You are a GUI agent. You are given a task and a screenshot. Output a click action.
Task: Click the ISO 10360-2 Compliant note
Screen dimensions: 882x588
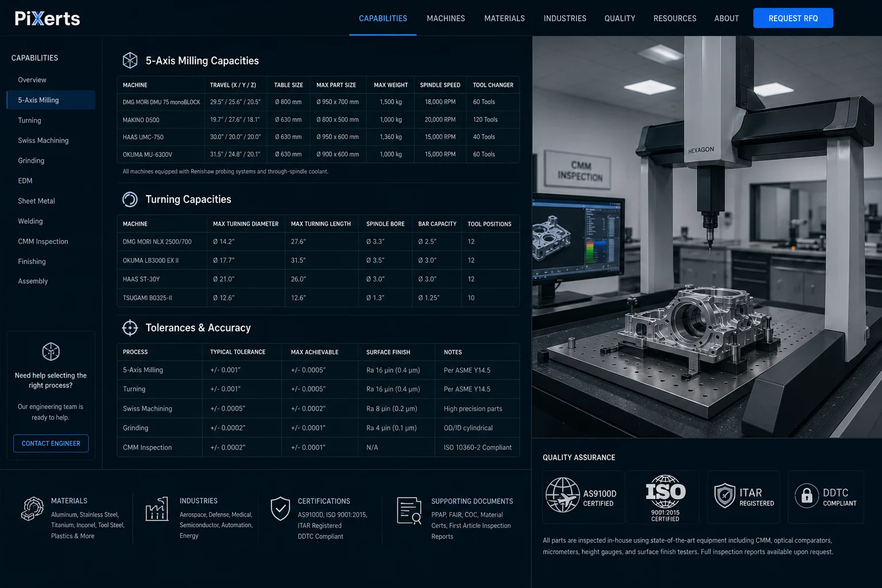click(478, 448)
